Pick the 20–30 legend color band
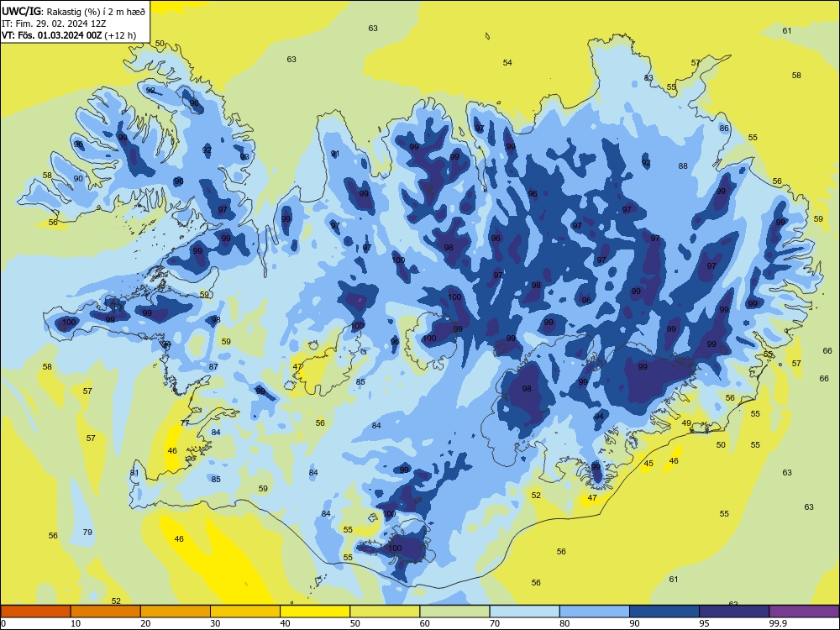The image size is (840, 630). pyautogui.click(x=176, y=612)
